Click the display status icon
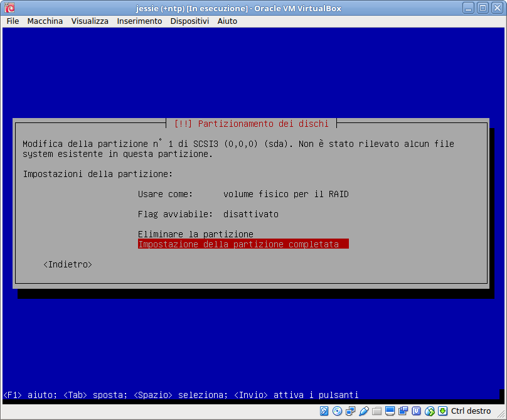Viewport: 507px width, 420px height. point(390,411)
